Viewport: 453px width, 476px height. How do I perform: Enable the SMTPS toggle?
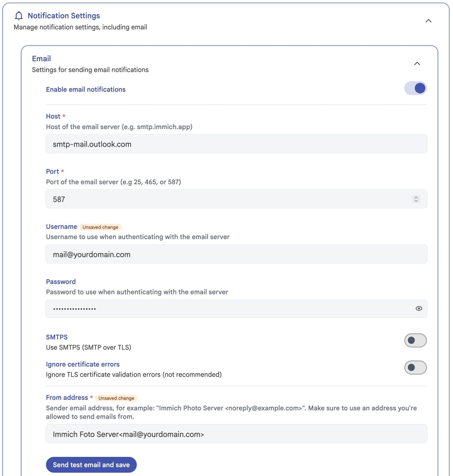tap(415, 340)
